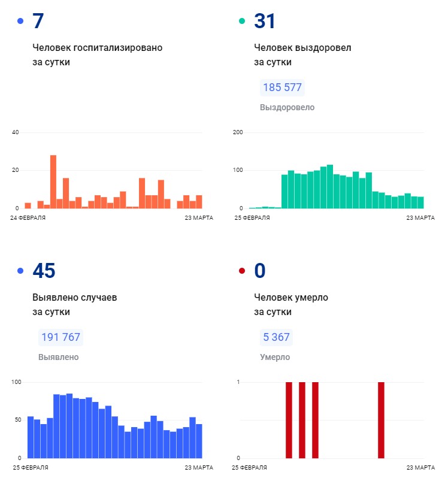Viewport: 448px width, 484px height.
Task: Click the green dot beside number 31
Action: tap(242, 22)
